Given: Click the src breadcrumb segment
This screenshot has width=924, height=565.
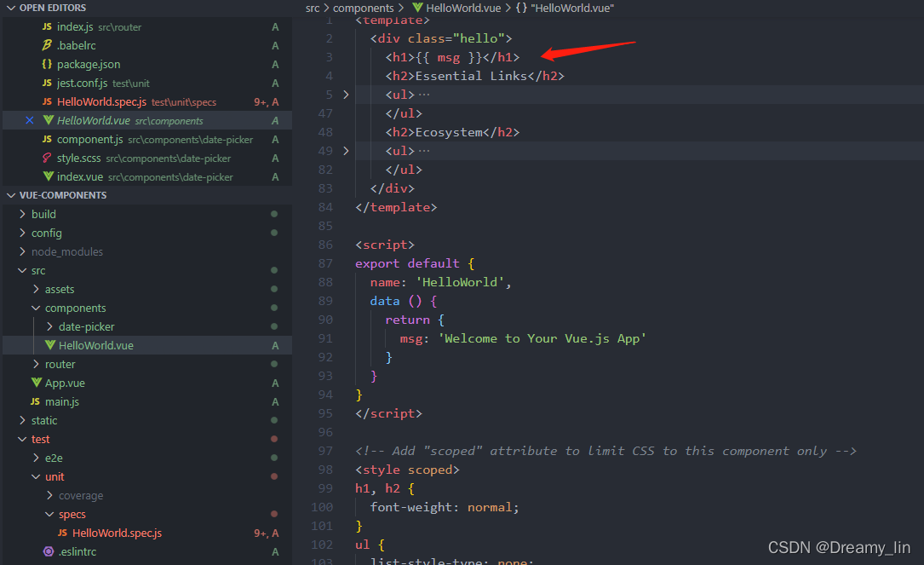Looking at the screenshot, I should (313, 9).
